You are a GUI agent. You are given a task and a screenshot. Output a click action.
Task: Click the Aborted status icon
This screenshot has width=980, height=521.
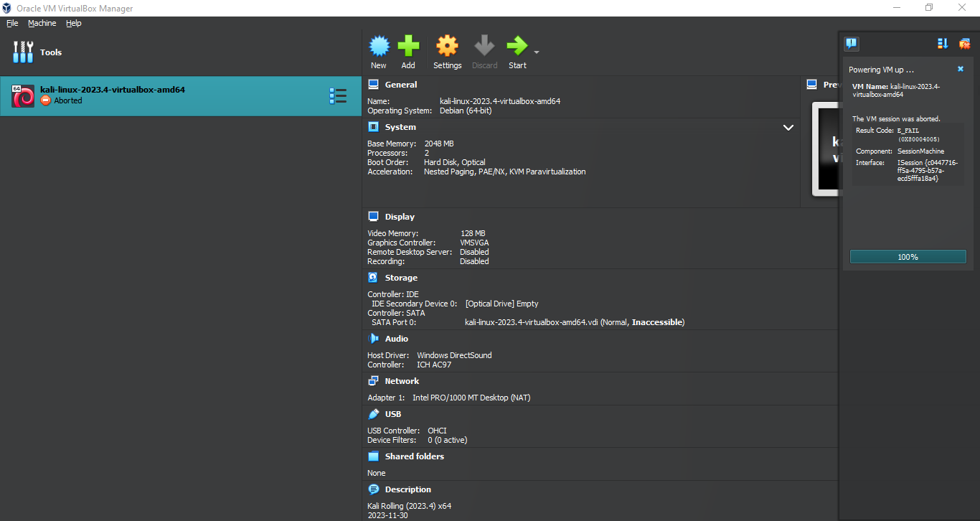coord(46,100)
